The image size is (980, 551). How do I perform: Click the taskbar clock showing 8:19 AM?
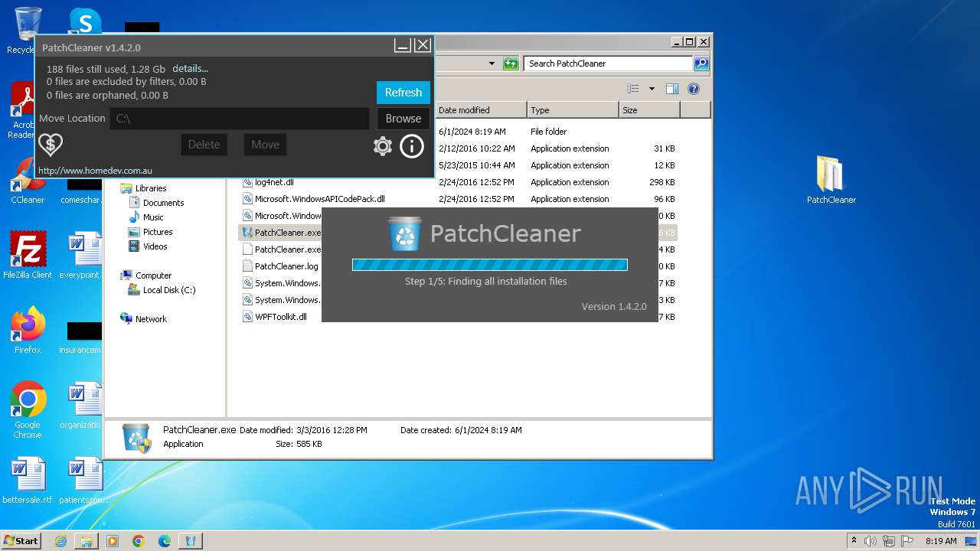tap(941, 541)
